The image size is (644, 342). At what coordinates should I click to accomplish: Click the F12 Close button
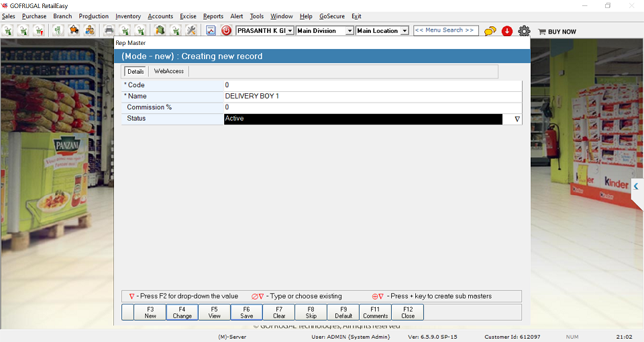point(408,312)
